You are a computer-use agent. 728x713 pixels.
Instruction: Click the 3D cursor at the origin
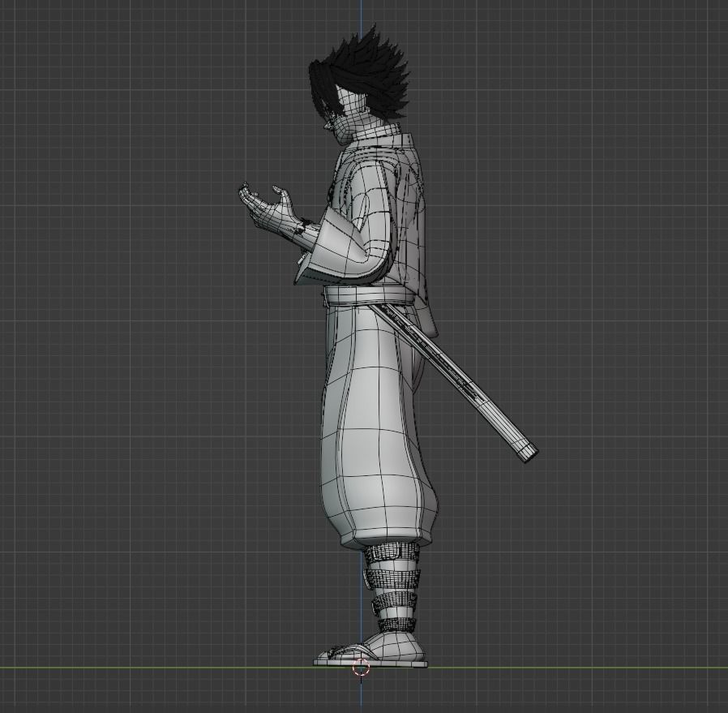[x=362, y=668]
